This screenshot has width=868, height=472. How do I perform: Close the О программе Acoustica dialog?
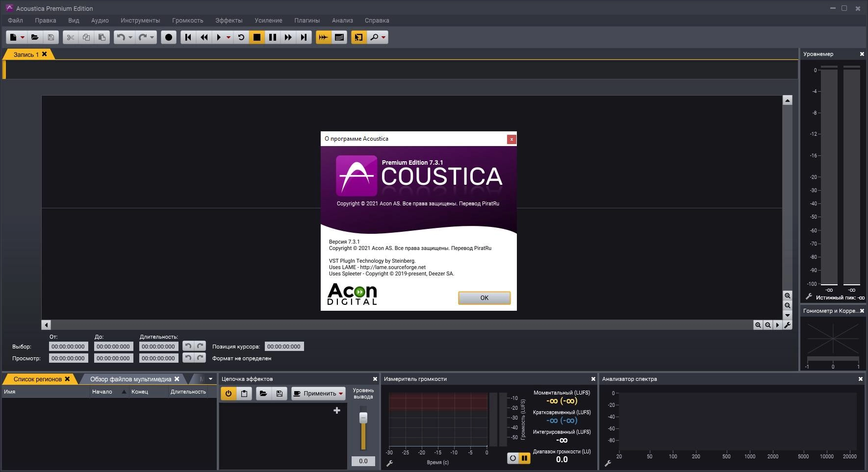click(x=511, y=139)
